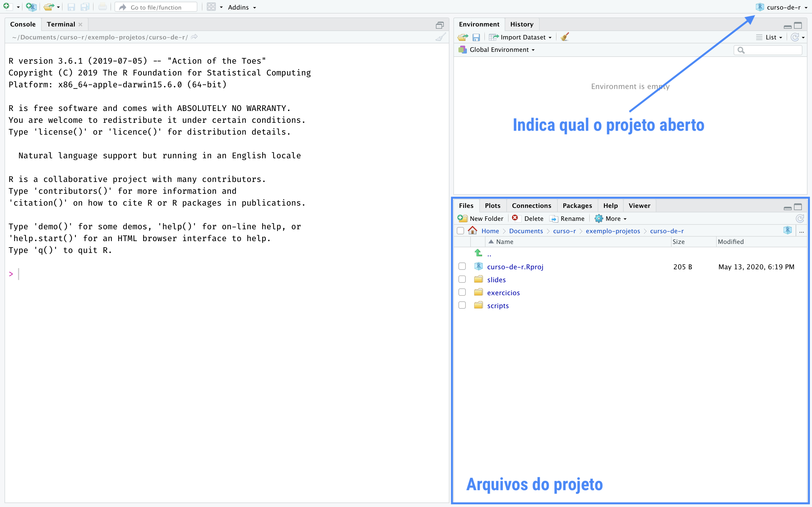812x507 pixels.
Task: Switch to the Terminal tab
Action: tap(61, 24)
